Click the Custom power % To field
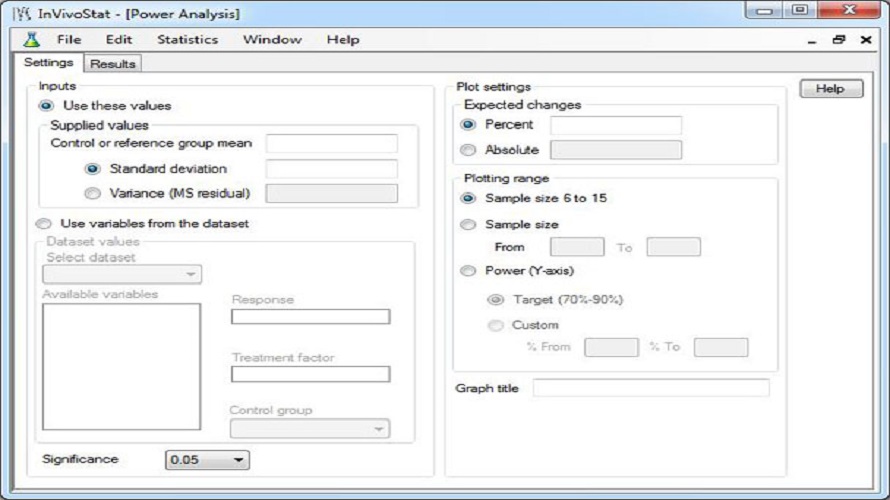Image resolution: width=890 pixels, height=500 pixels. (721, 347)
